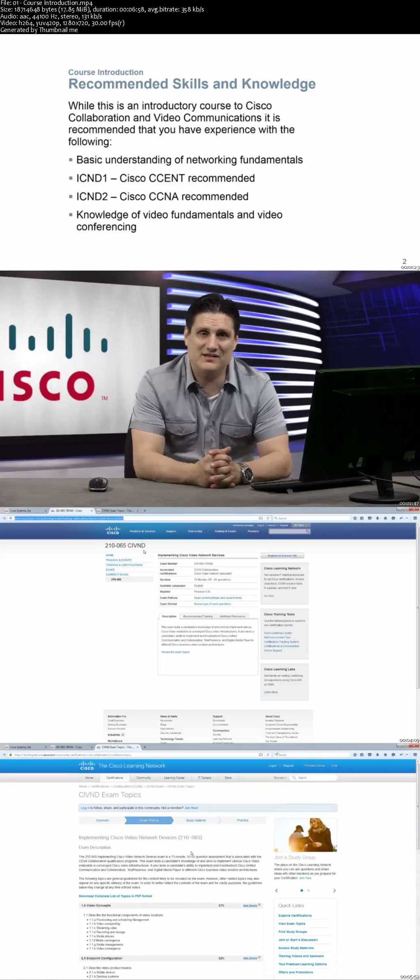Open the Store nav tab
Screen dimensions: 420x980
pos(228,778)
